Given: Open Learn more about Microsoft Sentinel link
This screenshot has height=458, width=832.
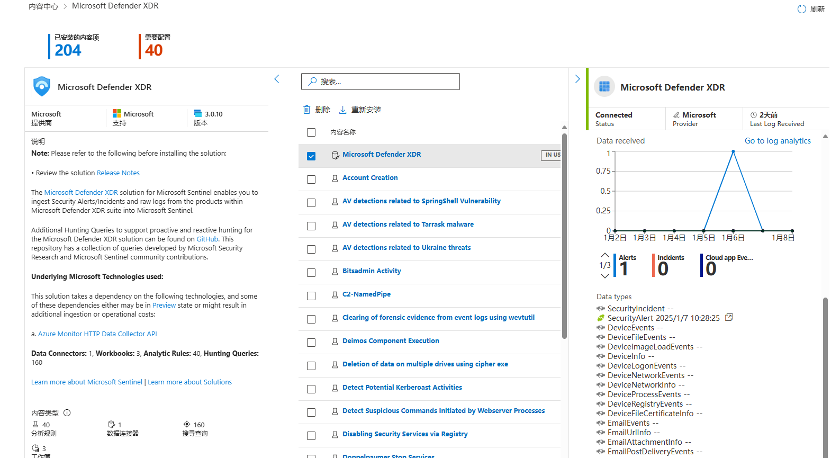Looking at the screenshot, I should pos(86,382).
